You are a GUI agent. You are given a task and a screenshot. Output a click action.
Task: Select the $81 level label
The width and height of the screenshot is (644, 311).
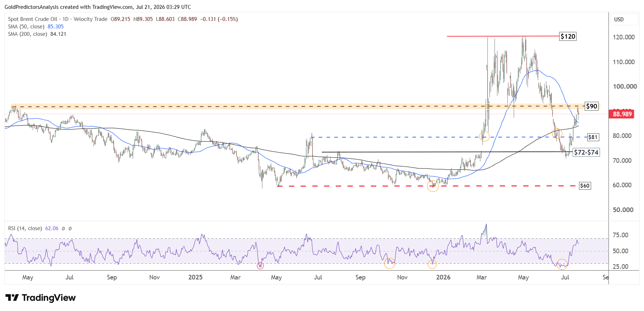[x=593, y=137]
